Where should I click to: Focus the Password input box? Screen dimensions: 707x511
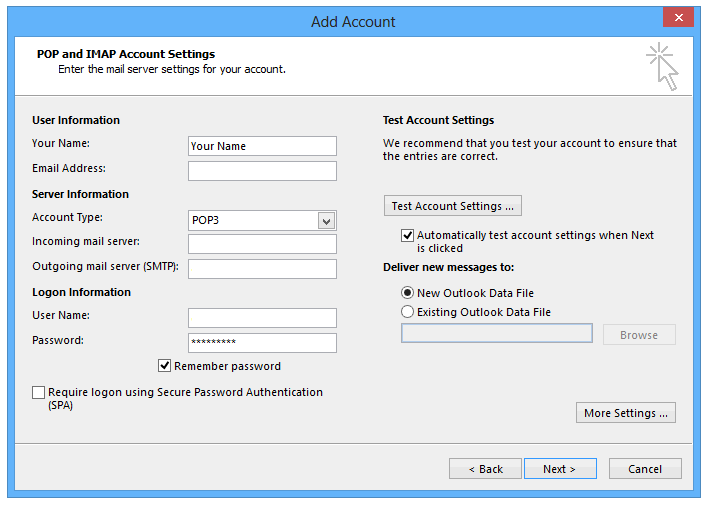pyautogui.click(x=262, y=343)
